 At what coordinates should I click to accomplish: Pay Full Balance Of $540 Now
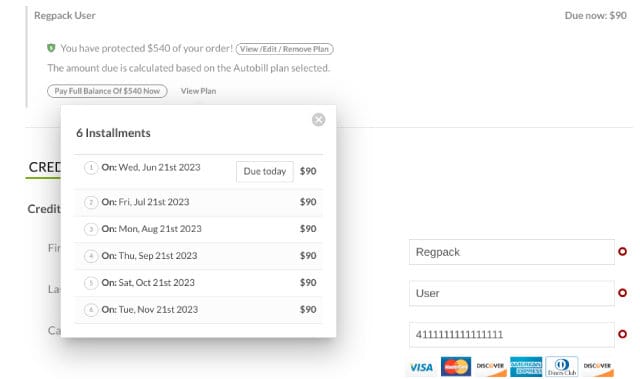click(107, 91)
